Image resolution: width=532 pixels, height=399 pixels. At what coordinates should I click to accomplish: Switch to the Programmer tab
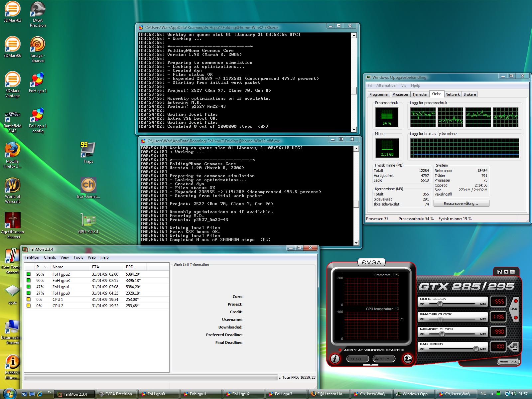(x=379, y=94)
